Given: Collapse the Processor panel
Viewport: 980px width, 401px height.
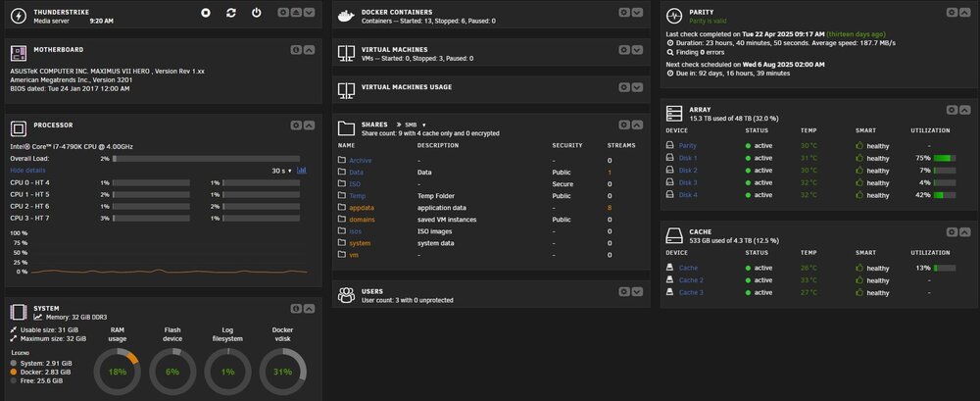Looking at the screenshot, I should (x=310, y=125).
